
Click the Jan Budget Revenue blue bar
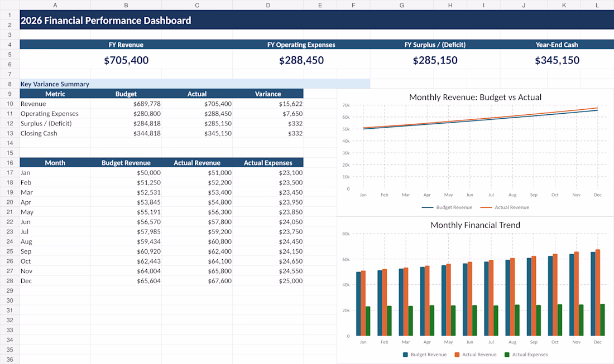point(359,304)
